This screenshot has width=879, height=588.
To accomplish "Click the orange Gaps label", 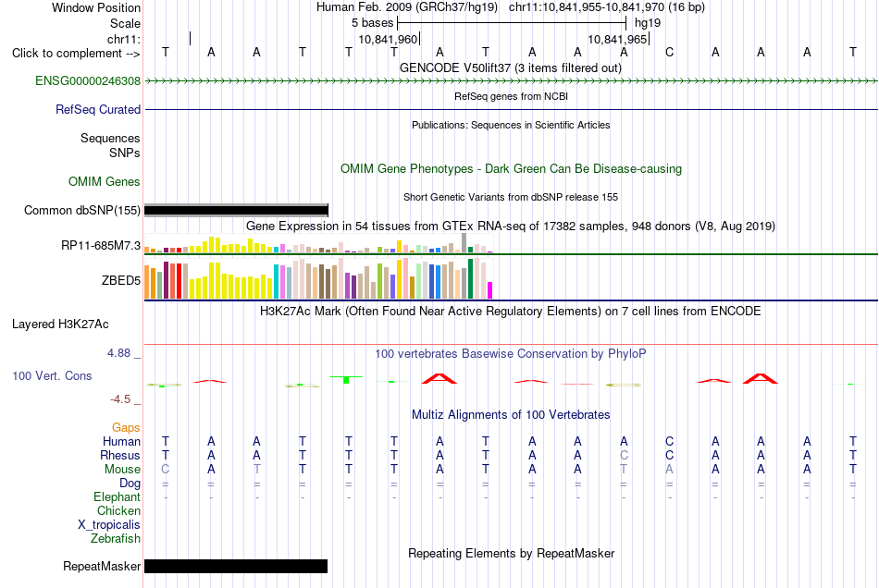I will [x=126, y=427].
